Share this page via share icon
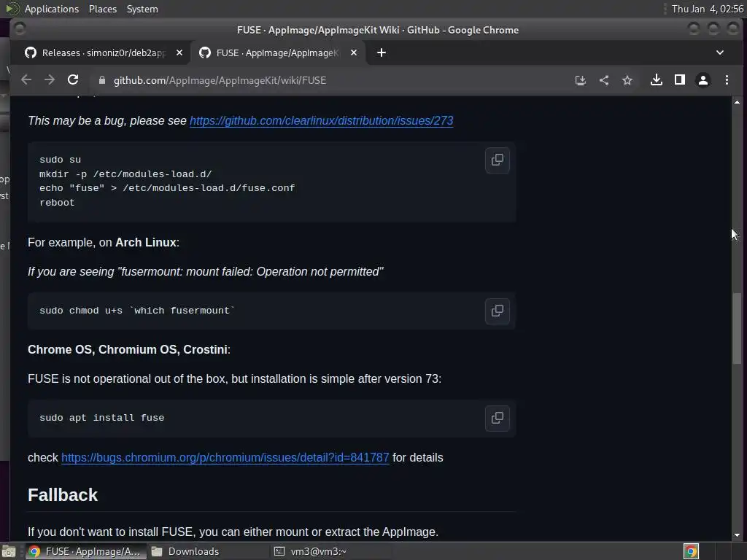This screenshot has height=560, width=747. (x=603, y=80)
